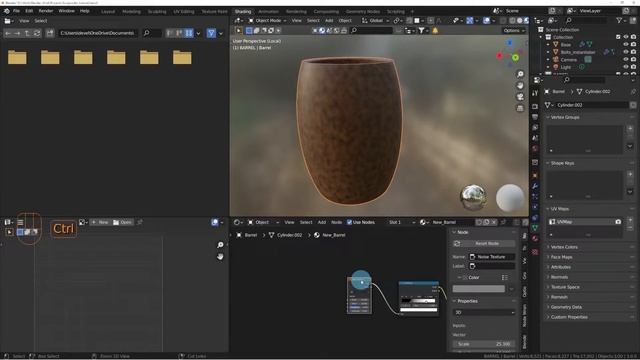Click the green Y axis navigation gizmo
The height and width of the screenshot is (360, 640).
(516, 58)
